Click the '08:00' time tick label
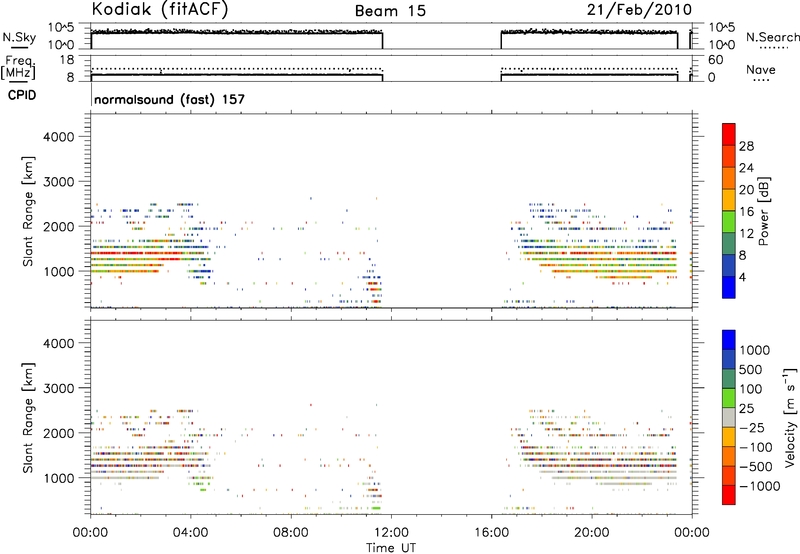The height and width of the screenshot is (554, 800). pyautogui.click(x=291, y=533)
